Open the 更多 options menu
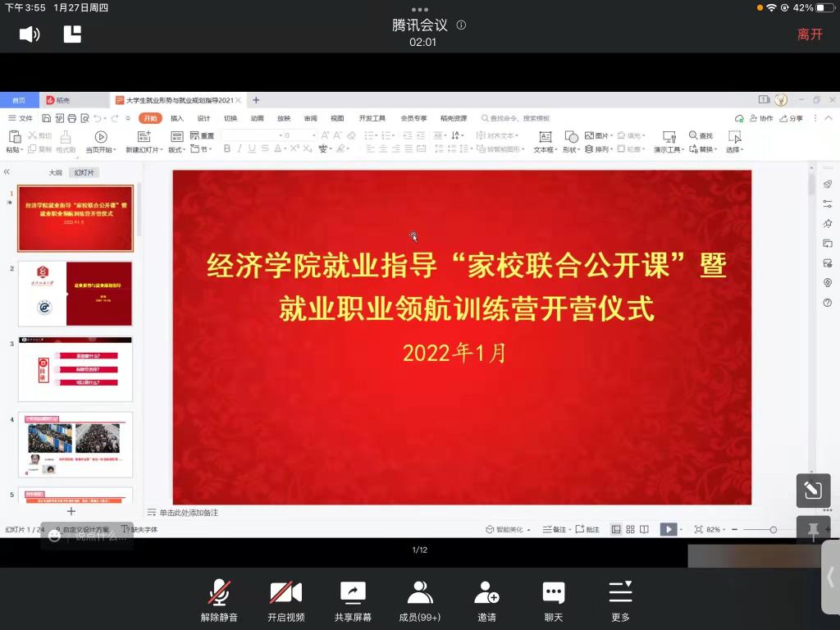 click(x=620, y=600)
